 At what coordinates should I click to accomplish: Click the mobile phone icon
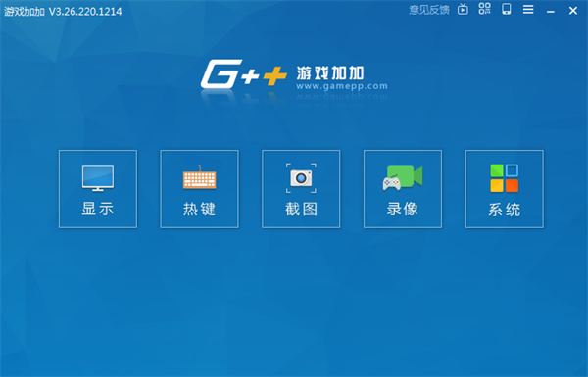(x=507, y=9)
